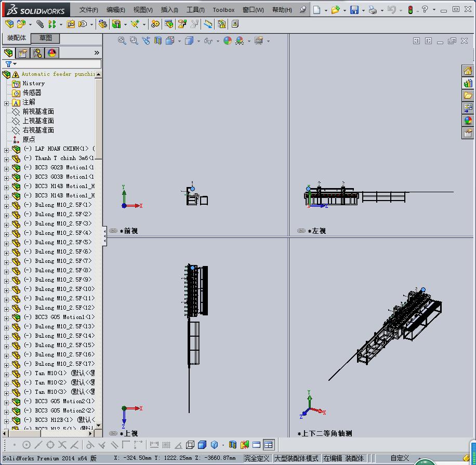Screen dimensions: 476x465
Task: Click the Interference Detection ruler icon
Action: pos(208,24)
